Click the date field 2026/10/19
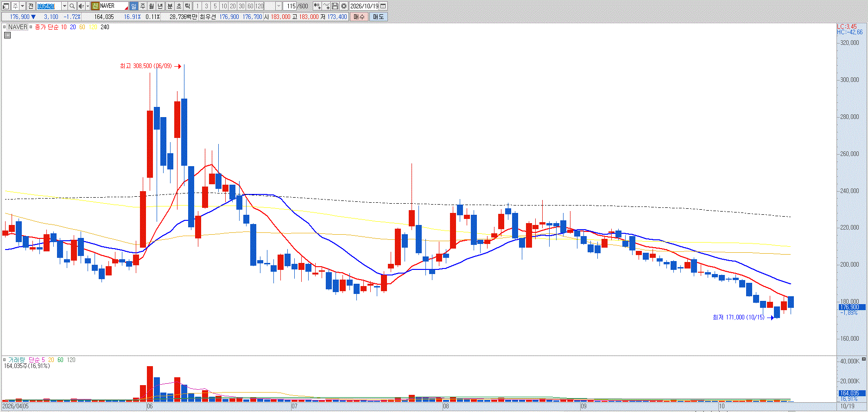Viewport: 868px width, 412px height. (x=364, y=6)
